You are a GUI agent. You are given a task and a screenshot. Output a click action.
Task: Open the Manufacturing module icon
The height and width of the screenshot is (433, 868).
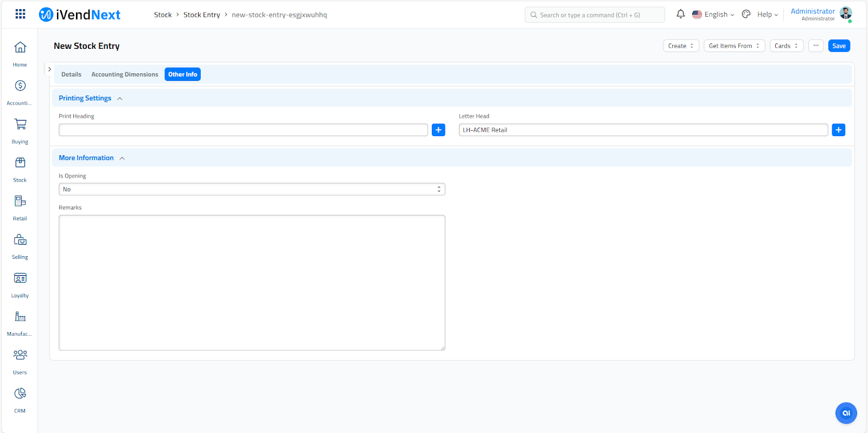[20, 317]
